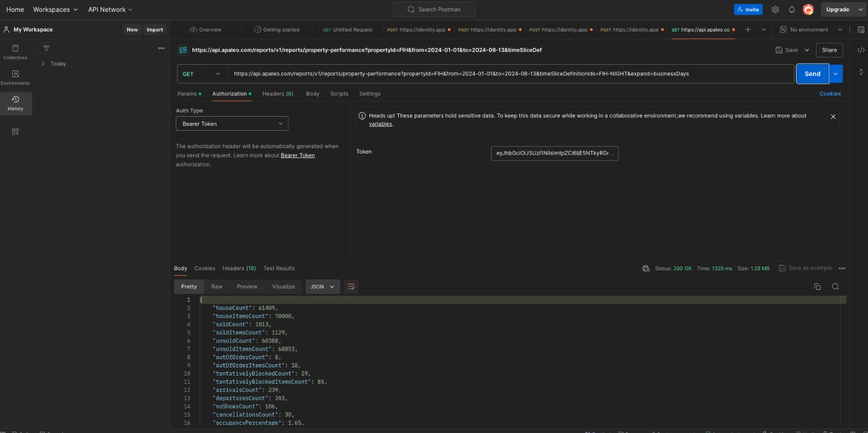Click Save as example
The image size is (868, 433).
click(x=805, y=268)
